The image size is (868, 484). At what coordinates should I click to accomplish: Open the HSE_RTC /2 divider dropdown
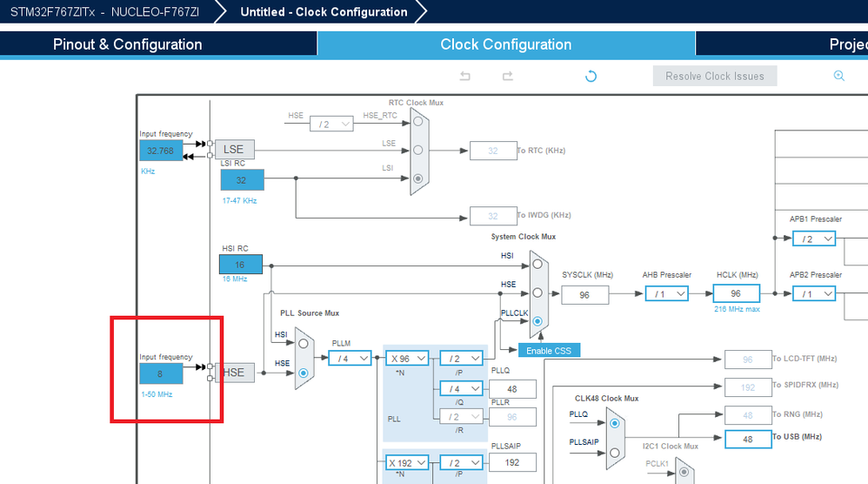click(x=331, y=124)
